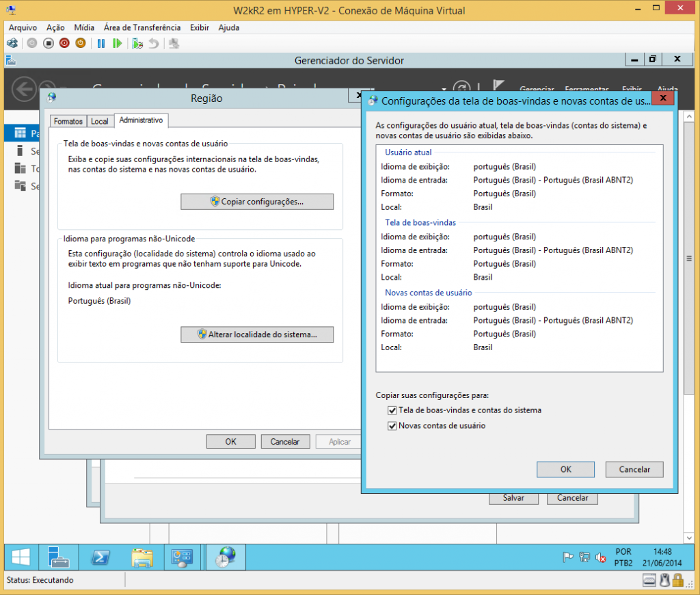Click Alterar localidade do sistema button

pos(257,334)
